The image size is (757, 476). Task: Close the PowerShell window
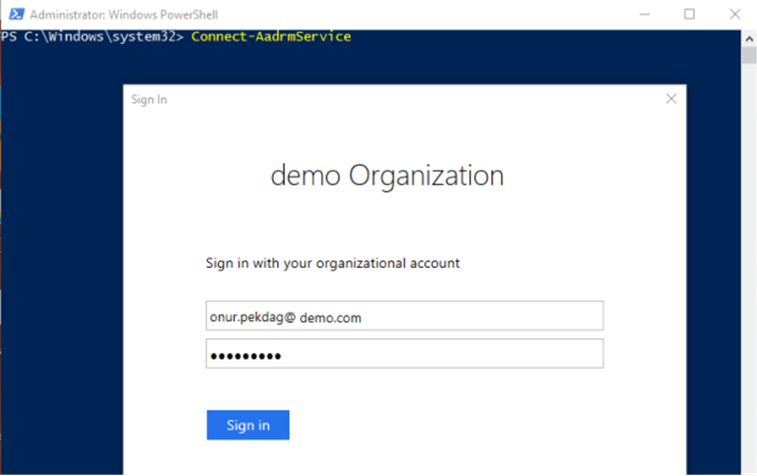click(x=735, y=14)
